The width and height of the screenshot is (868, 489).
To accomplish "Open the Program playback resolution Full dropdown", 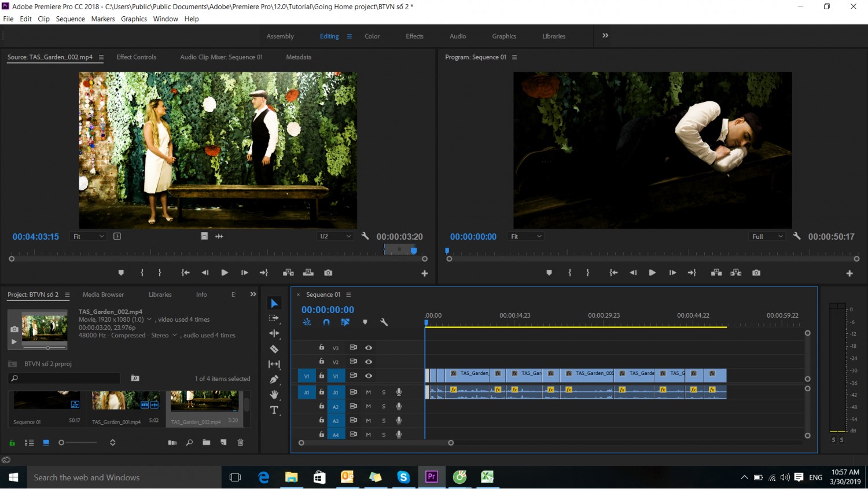I will [767, 236].
